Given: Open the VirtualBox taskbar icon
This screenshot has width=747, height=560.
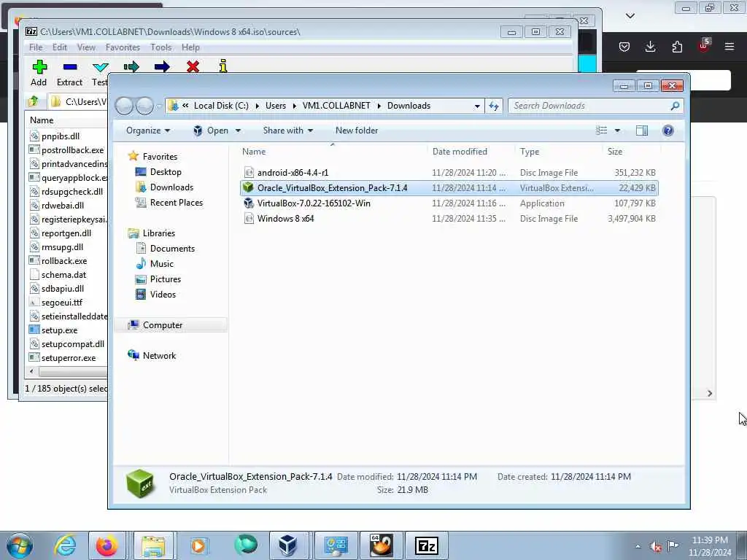Looking at the screenshot, I should pyautogui.click(x=287, y=545).
